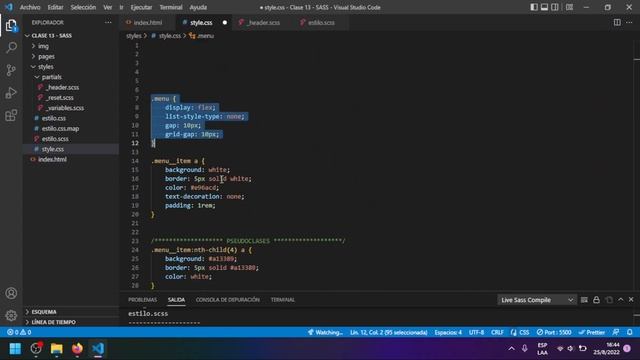Toggle panel layout icon in title bar

point(544,7)
